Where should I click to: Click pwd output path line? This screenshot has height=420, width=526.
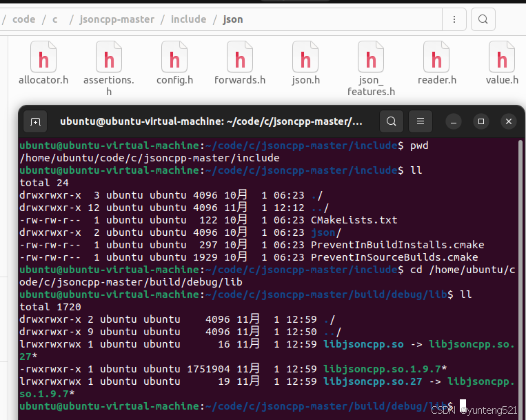[150, 158]
